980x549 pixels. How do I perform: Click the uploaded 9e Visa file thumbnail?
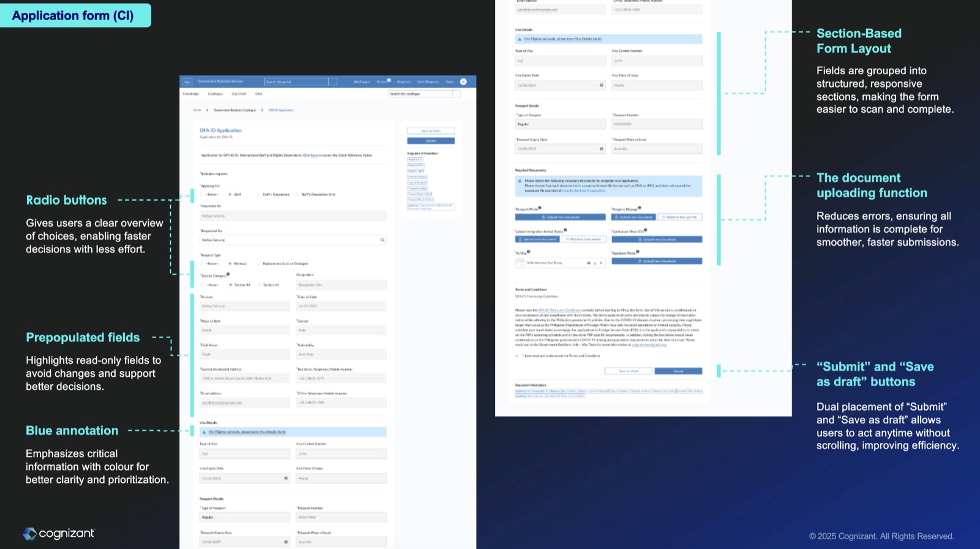tap(521, 263)
